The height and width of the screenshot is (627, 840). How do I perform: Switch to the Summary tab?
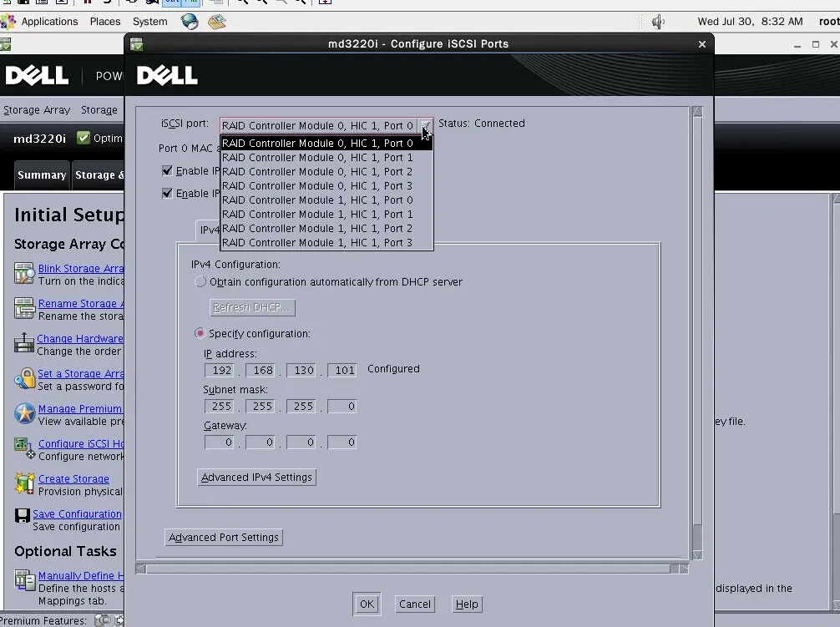[42, 174]
